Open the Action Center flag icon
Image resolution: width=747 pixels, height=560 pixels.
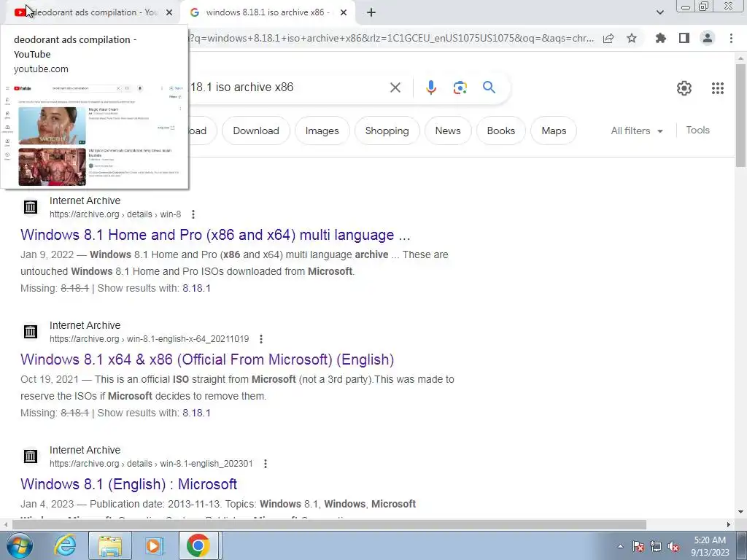(638, 546)
